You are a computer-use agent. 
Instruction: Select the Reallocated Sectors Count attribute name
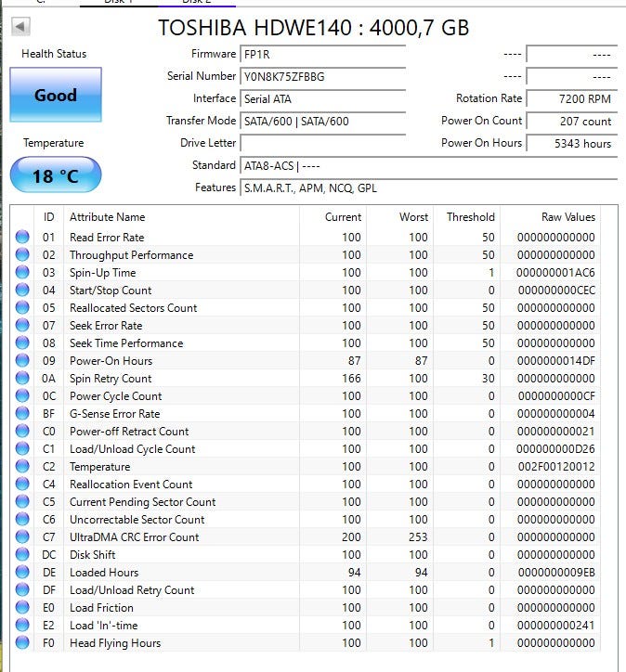click(x=134, y=308)
